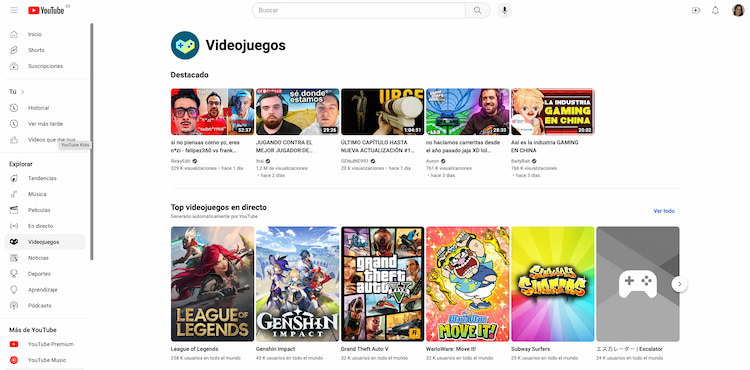
Task: Click the YouTube Premium red icon
Action: [x=14, y=344]
